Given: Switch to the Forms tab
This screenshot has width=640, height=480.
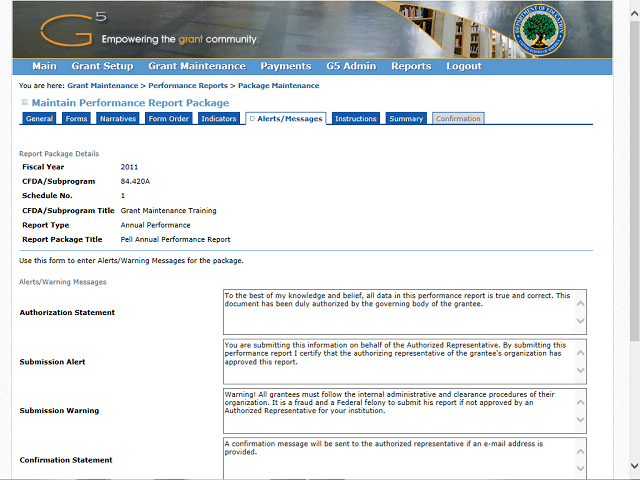Looking at the screenshot, I should (x=76, y=118).
